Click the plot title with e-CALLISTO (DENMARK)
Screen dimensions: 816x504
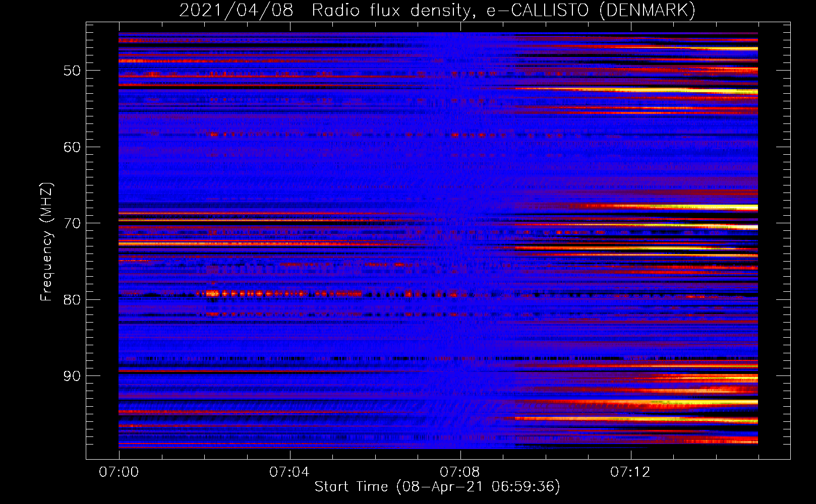(437, 10)
